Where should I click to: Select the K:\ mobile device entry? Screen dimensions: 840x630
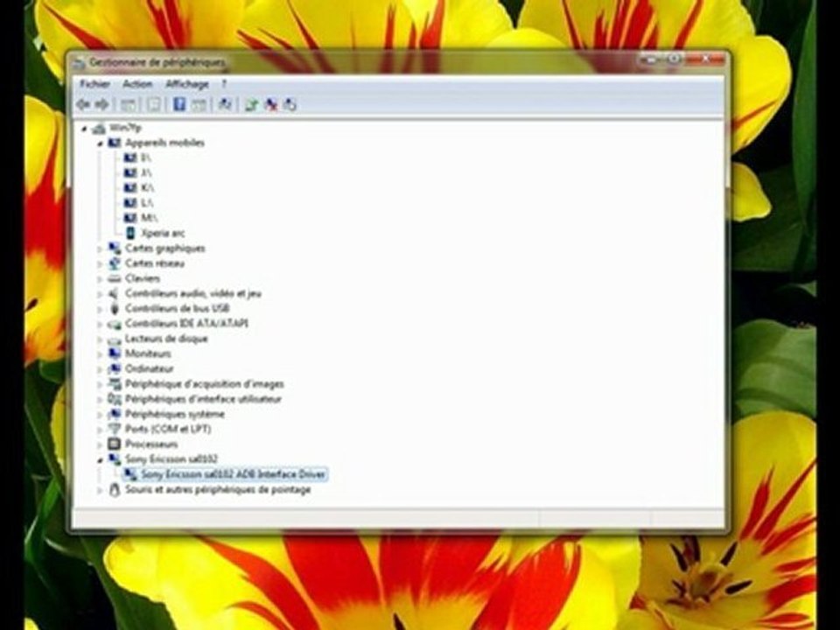[x=147, y=187]
